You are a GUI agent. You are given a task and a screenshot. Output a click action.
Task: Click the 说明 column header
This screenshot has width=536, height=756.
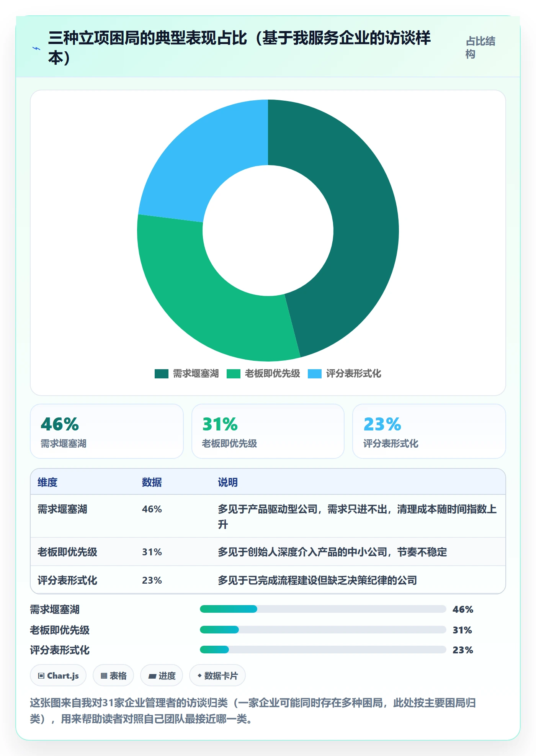point(228,482)
